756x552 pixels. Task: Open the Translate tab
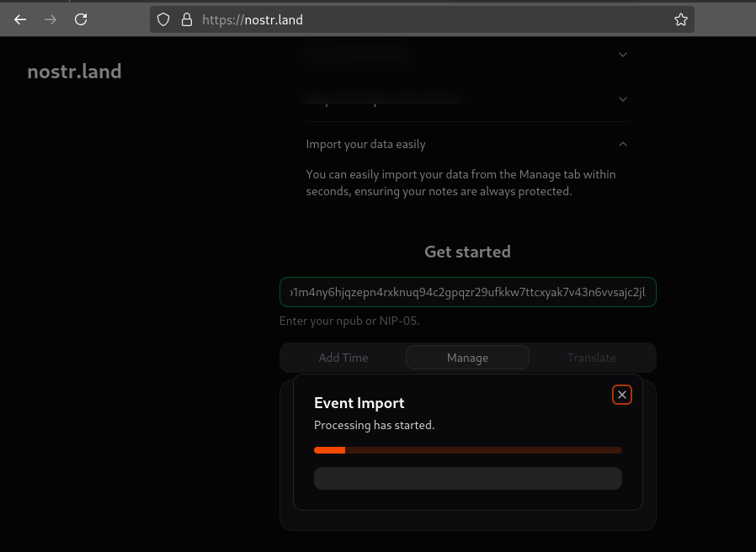tap(592, 358)
